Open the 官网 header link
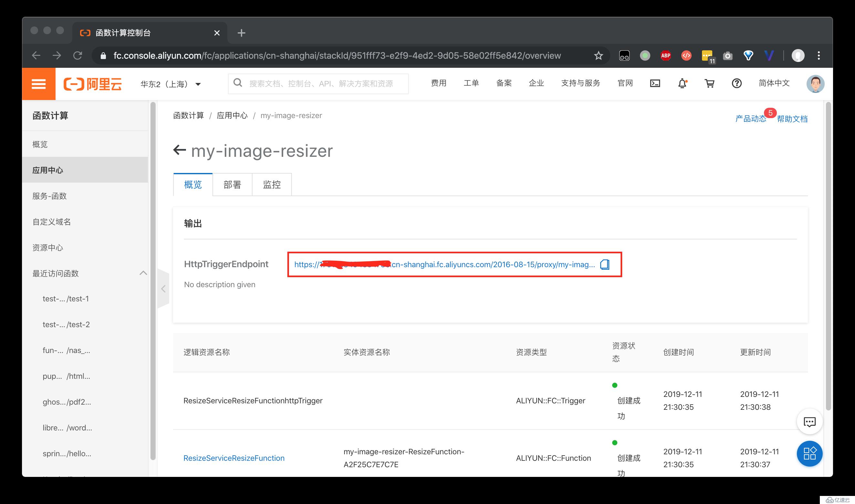This screenshot has width=855, height=504. point(625,83)
